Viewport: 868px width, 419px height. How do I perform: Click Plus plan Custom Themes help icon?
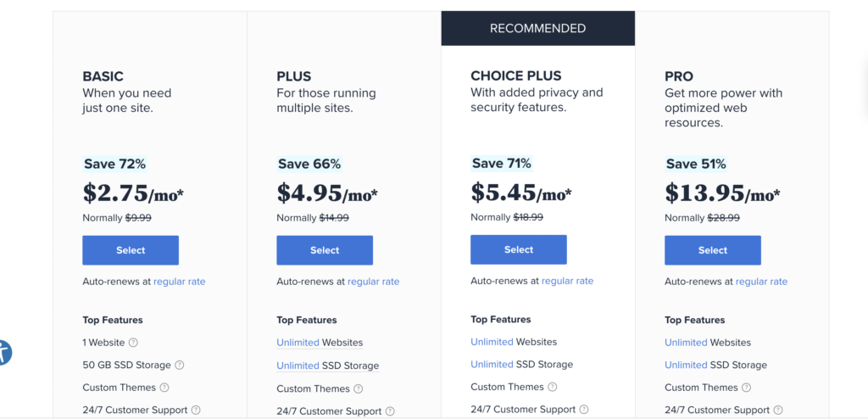359,388
